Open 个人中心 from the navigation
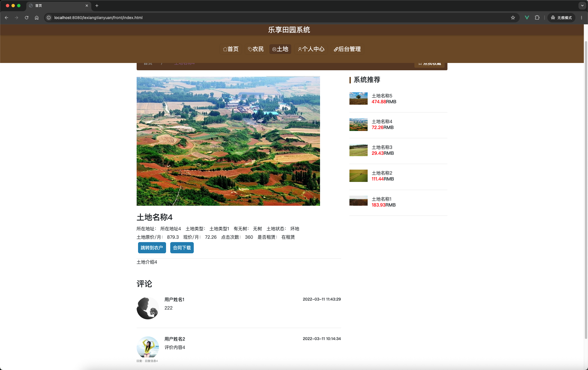Image resolution: width=588 pixels, height=370 pixels. coord(311,49)
